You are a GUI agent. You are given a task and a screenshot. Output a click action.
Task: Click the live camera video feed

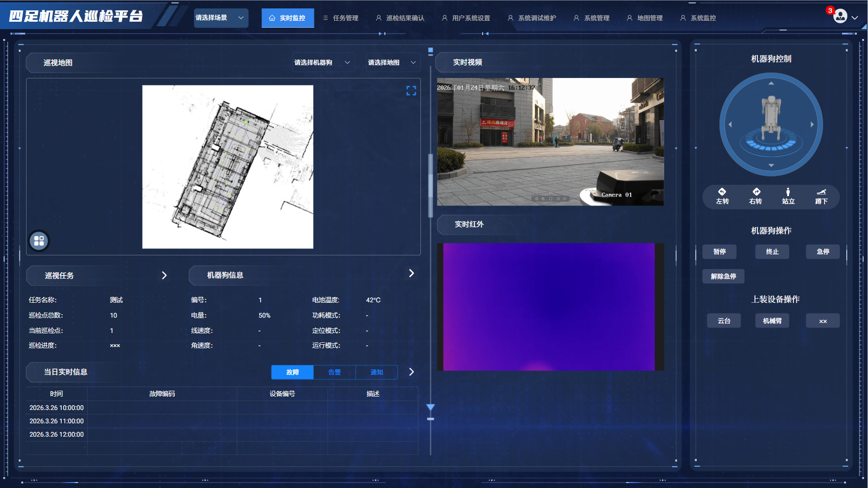[x=550, y=142]
